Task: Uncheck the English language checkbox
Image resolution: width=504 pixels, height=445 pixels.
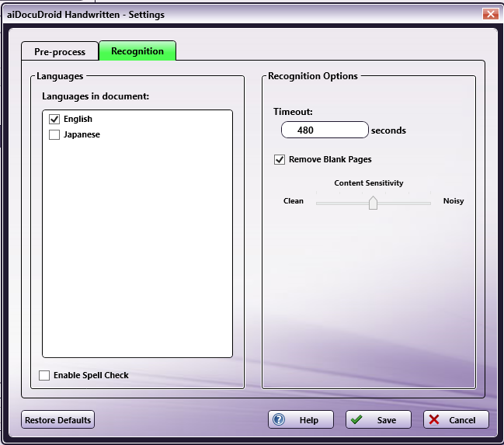Action: [54, 119]
